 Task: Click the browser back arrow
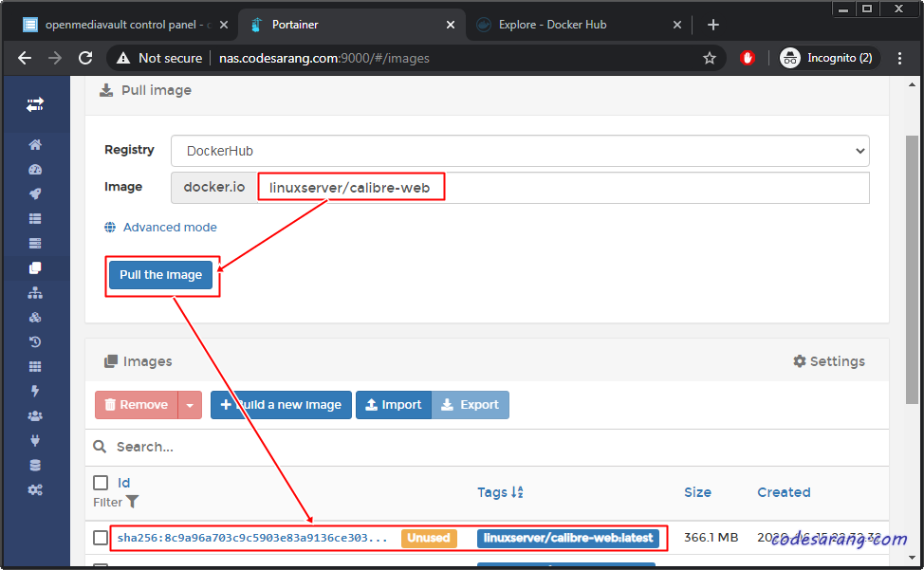click(x=24, y=58)
